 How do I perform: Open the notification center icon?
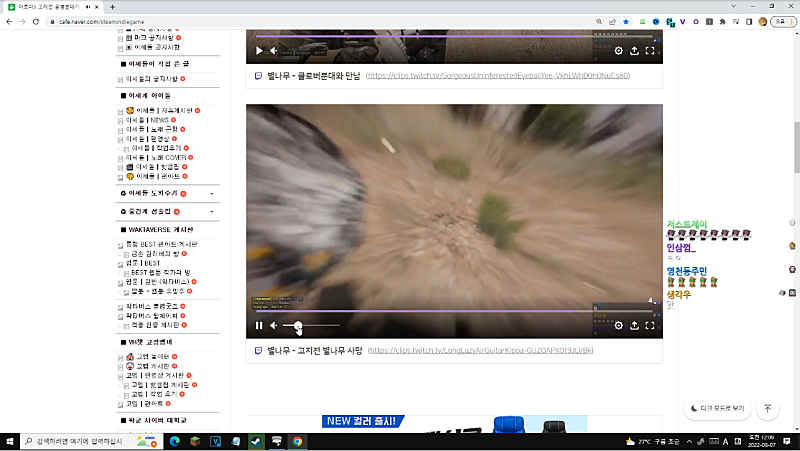[x=787, y=441]
